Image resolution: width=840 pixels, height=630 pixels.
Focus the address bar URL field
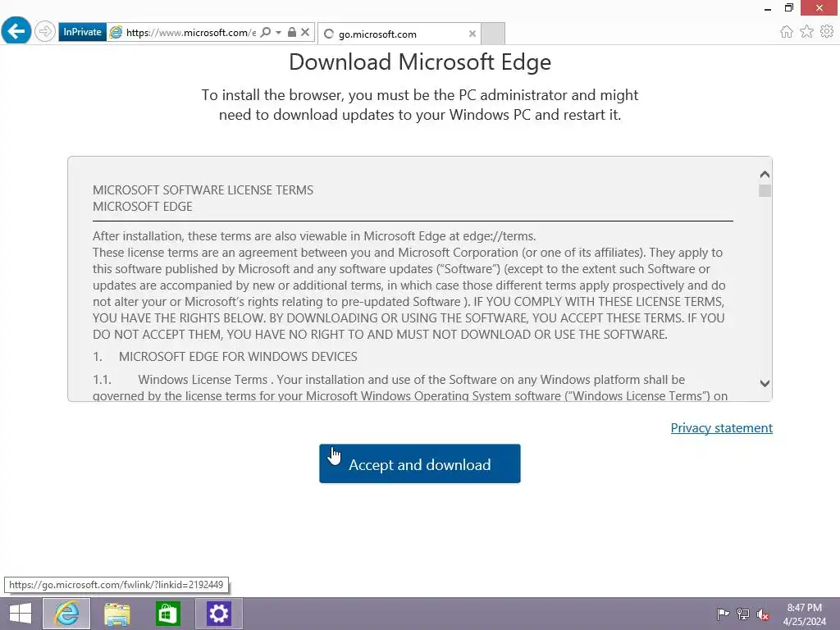190,33
